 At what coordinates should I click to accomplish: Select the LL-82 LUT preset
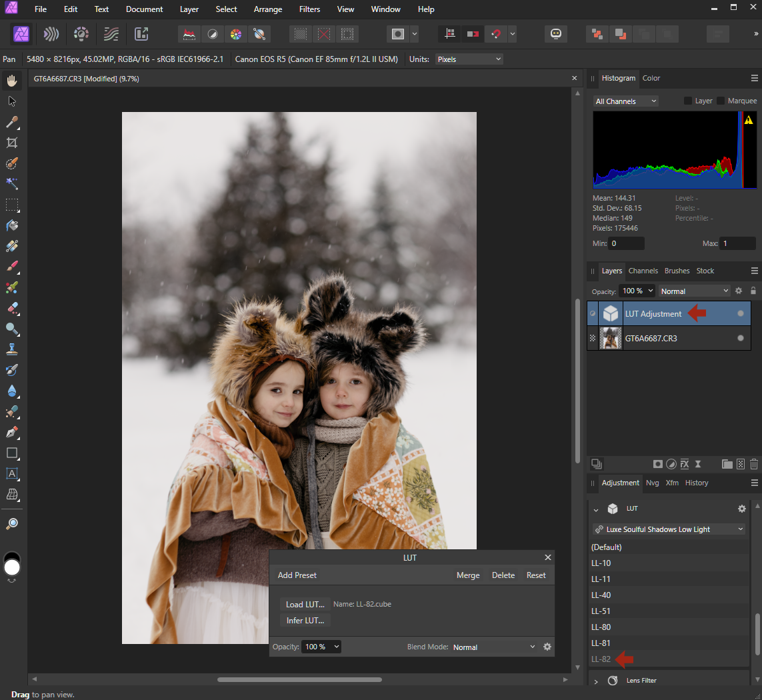600,659
